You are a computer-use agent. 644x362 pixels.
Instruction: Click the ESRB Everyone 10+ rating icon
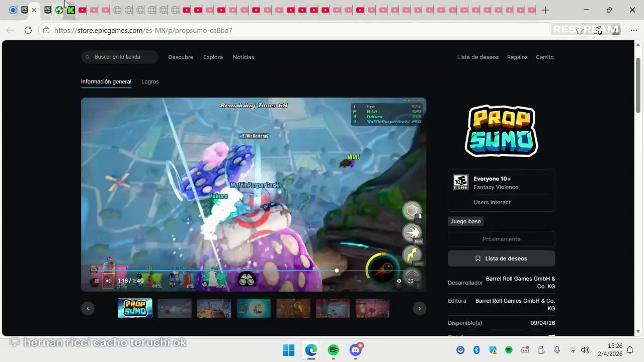[460, 183]
